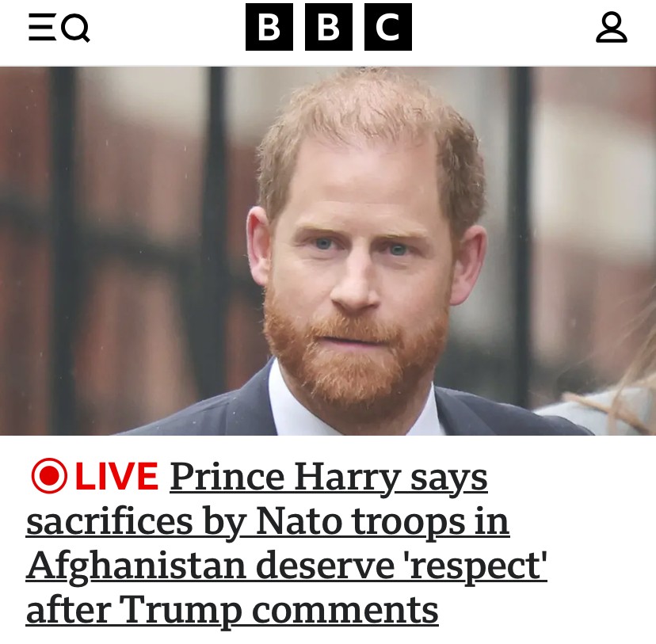The image size is (656, 644).
Task: Open the account sign-in profile icon
Action: point(611,27)
